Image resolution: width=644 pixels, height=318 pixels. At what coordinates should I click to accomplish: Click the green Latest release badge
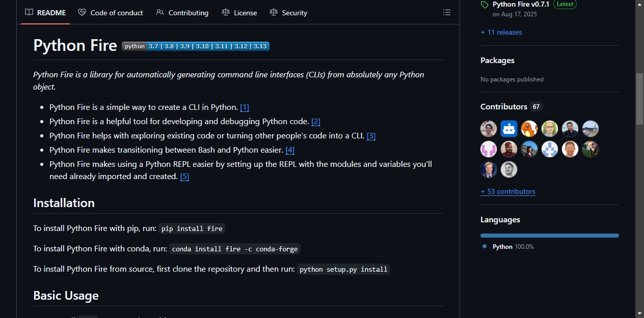coord(565,4)
